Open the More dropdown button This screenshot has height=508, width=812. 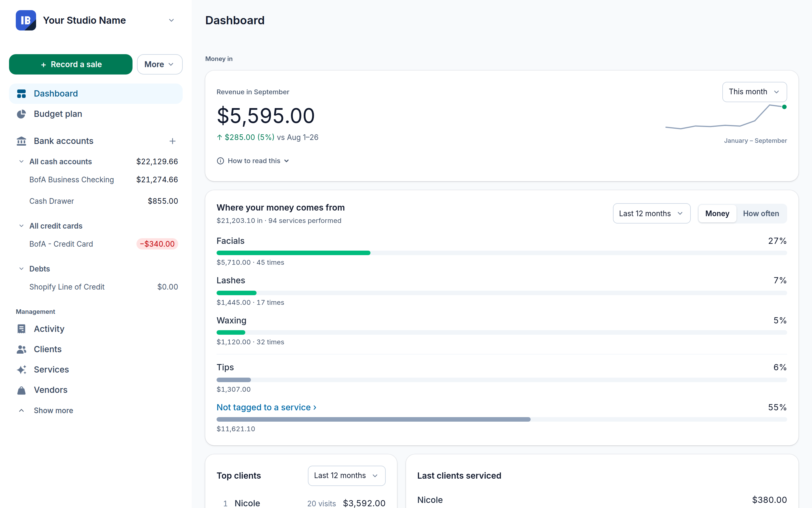point(160,64)
